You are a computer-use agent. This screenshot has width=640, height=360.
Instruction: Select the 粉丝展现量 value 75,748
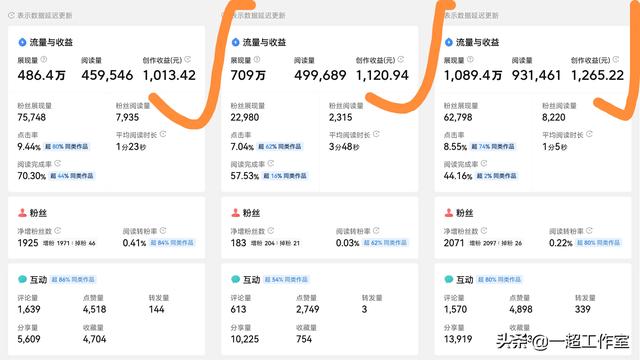tap(31, 118)
